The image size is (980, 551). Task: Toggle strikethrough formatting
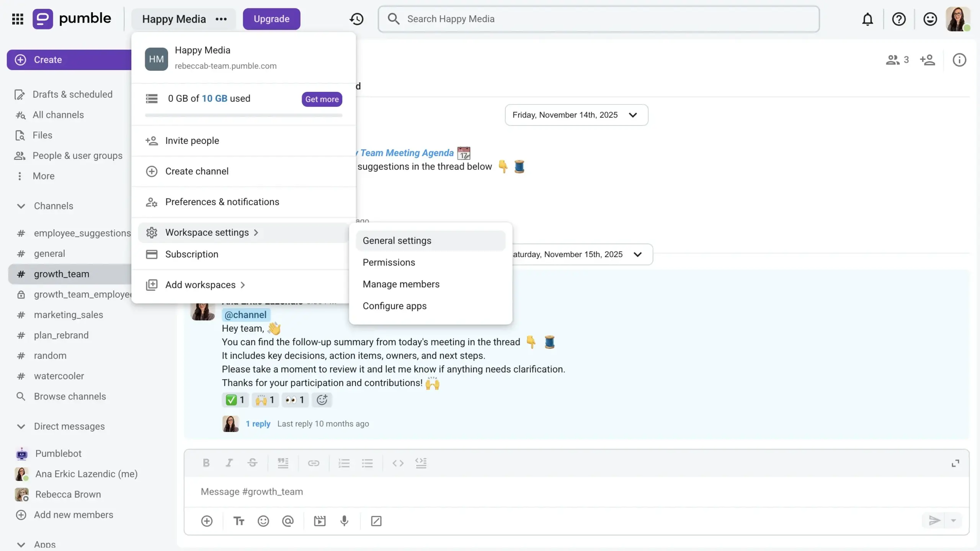[x=252, y=463]
